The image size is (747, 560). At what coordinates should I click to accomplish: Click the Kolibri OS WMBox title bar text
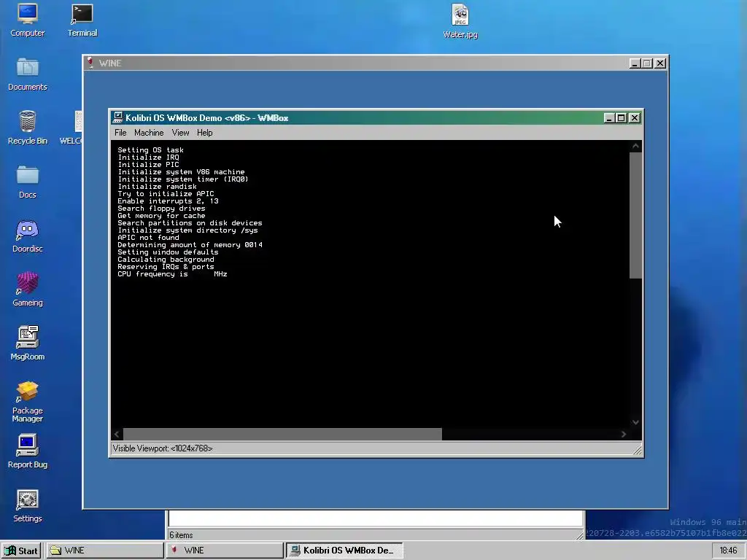point(206,118)
